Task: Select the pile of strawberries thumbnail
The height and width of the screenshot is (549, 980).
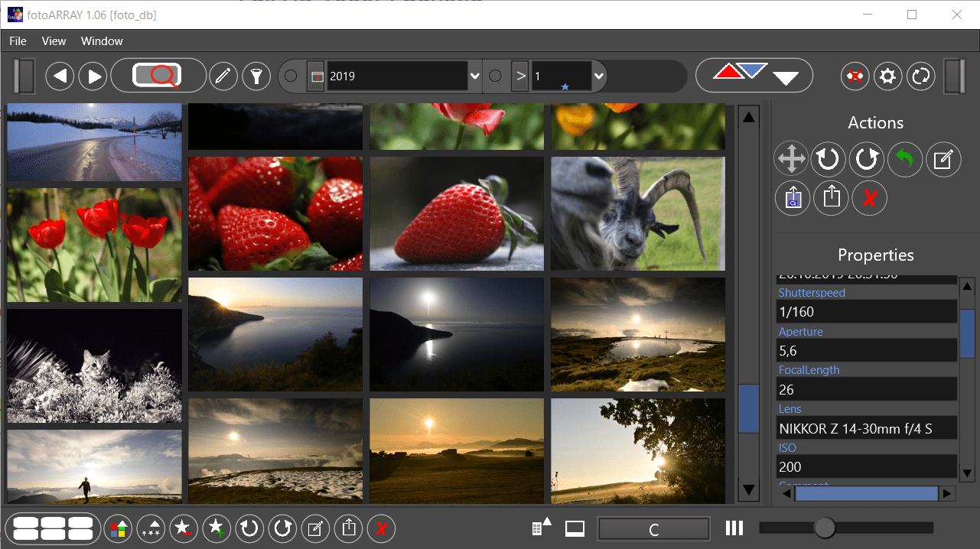Action: pos(275,213)
